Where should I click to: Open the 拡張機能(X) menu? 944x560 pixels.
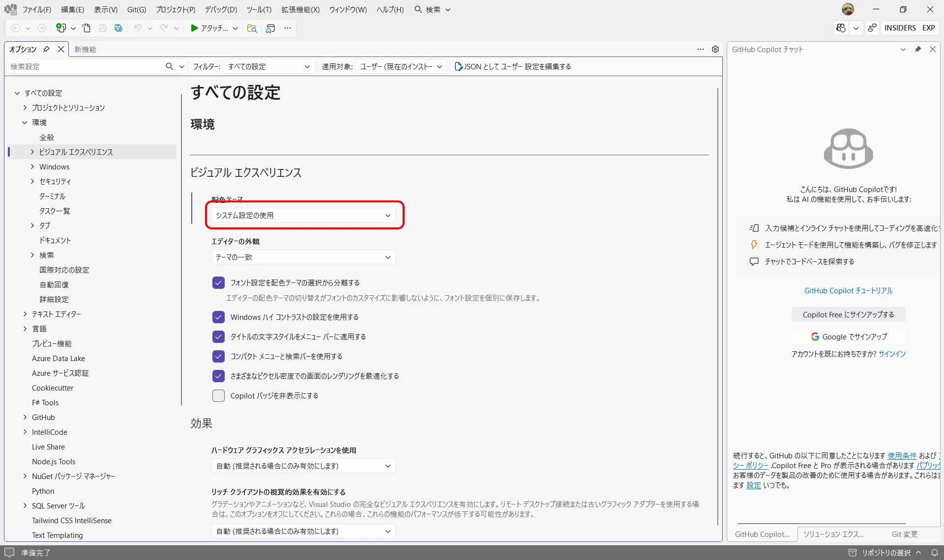click(x=300, y=9)
